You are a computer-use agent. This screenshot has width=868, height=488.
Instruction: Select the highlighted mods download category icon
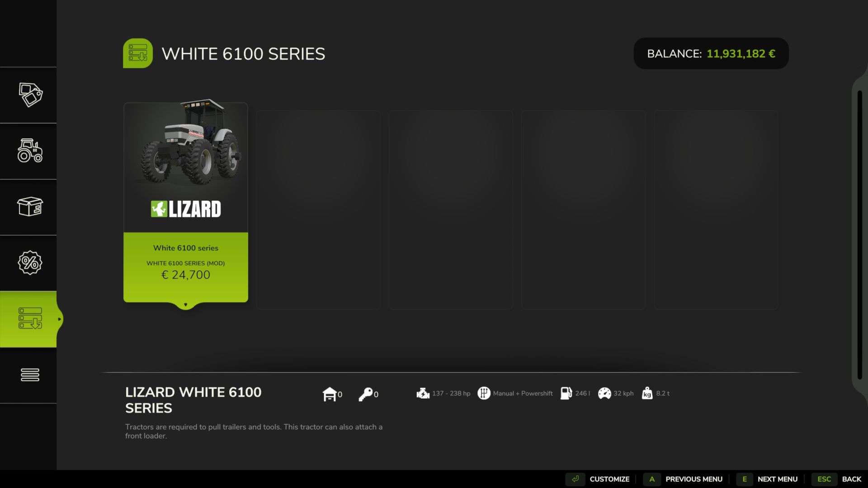[30, 319]
